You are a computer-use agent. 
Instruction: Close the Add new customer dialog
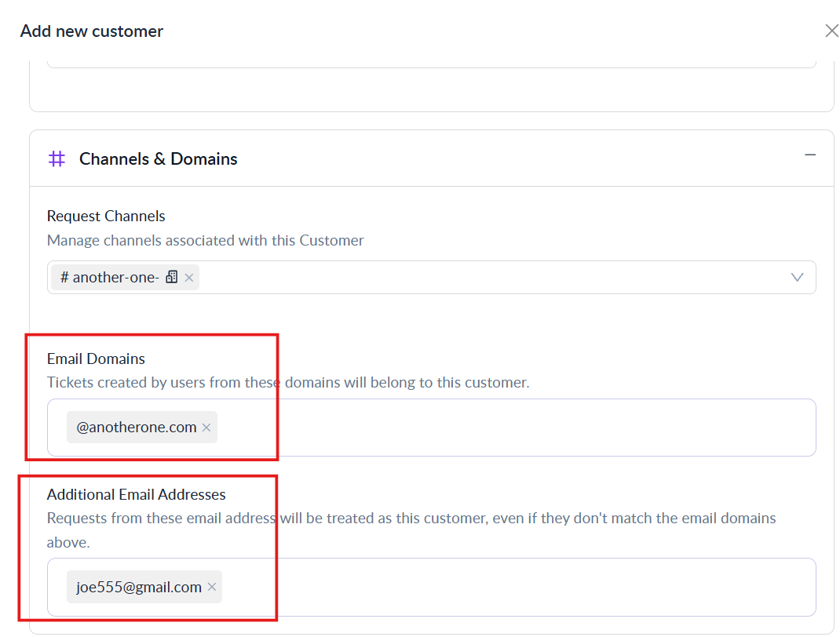pyautogui.click(x=831, y=31)
